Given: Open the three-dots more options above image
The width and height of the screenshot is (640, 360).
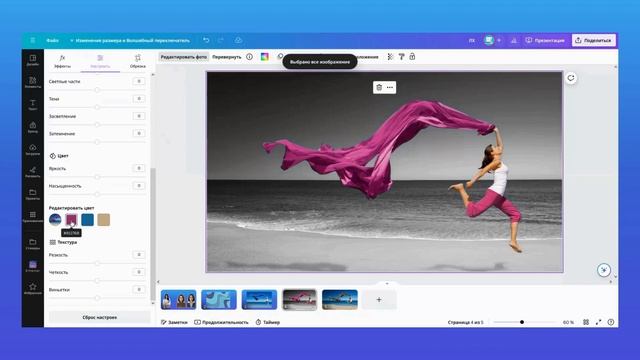Looking at the screenshot, I should tap(390, 87).
